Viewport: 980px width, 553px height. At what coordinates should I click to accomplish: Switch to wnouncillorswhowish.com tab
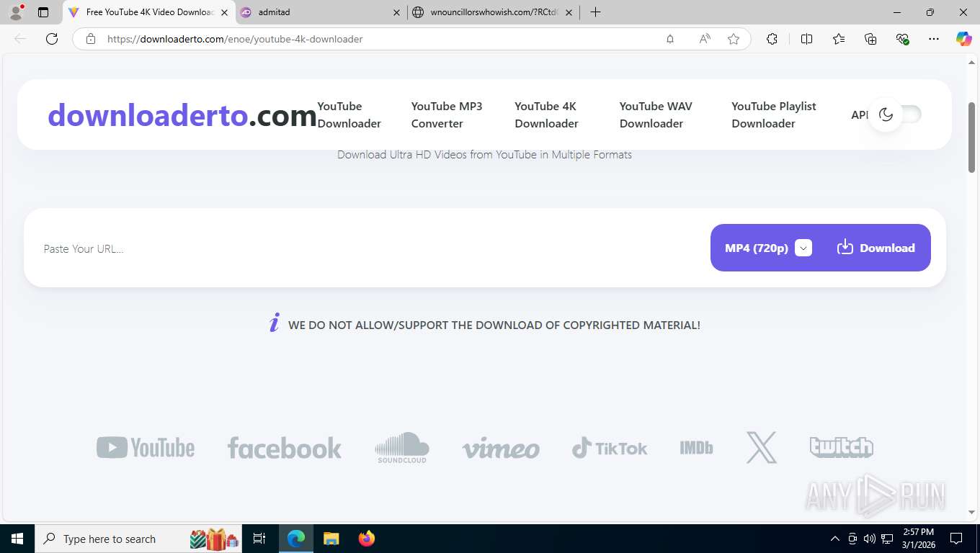tap(494, 12)
